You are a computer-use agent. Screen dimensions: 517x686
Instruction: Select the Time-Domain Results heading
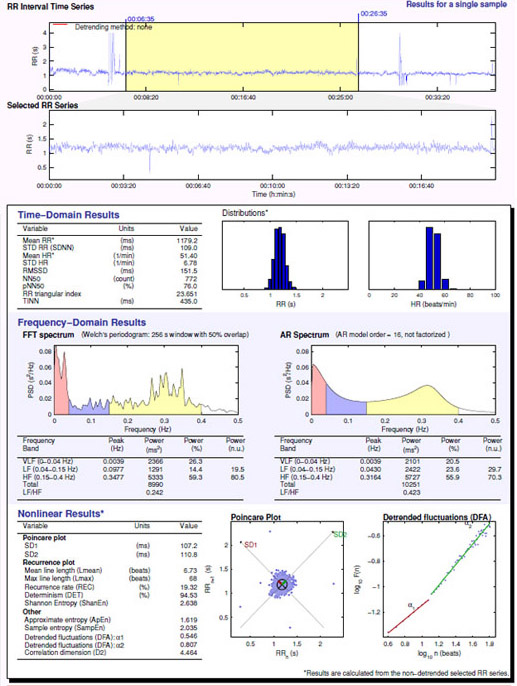point(68,215)
